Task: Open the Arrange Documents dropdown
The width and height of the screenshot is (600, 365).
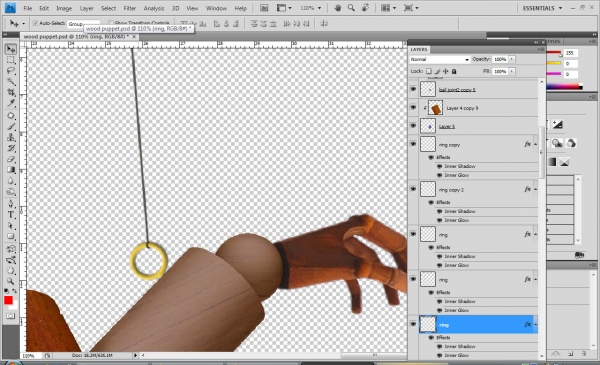Action: tap(388, 8)
